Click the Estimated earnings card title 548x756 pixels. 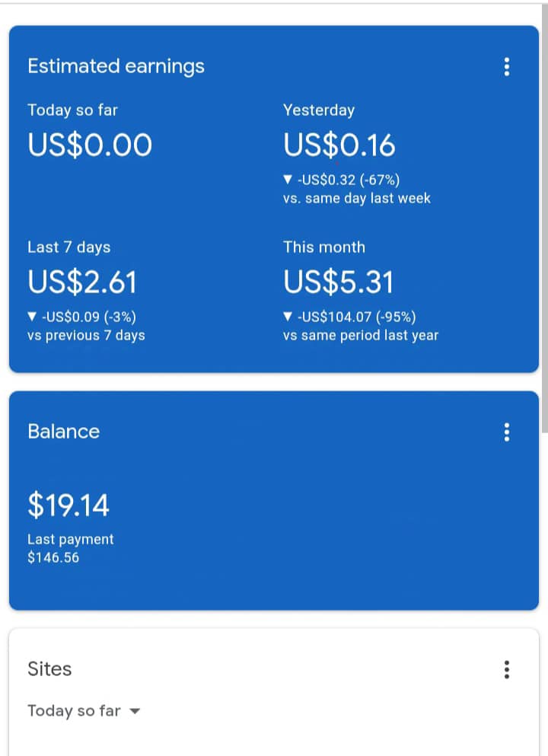(116, 66)
